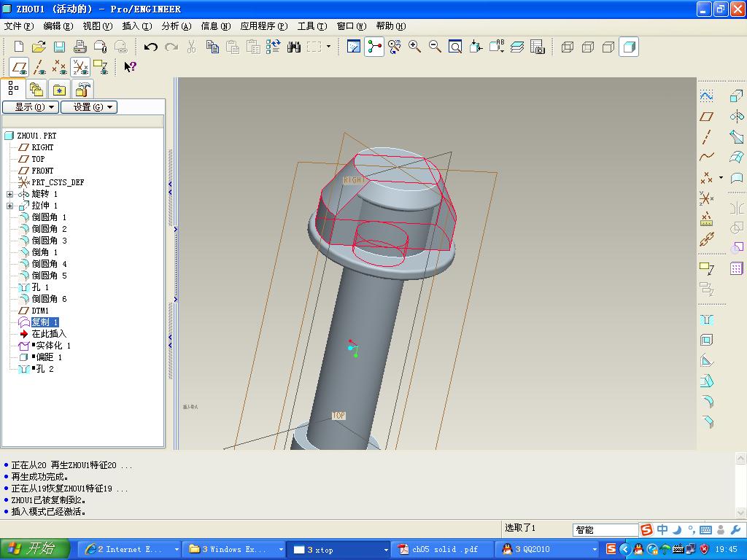
Task: Switch to shaded display mode
Action: [629, 47]
